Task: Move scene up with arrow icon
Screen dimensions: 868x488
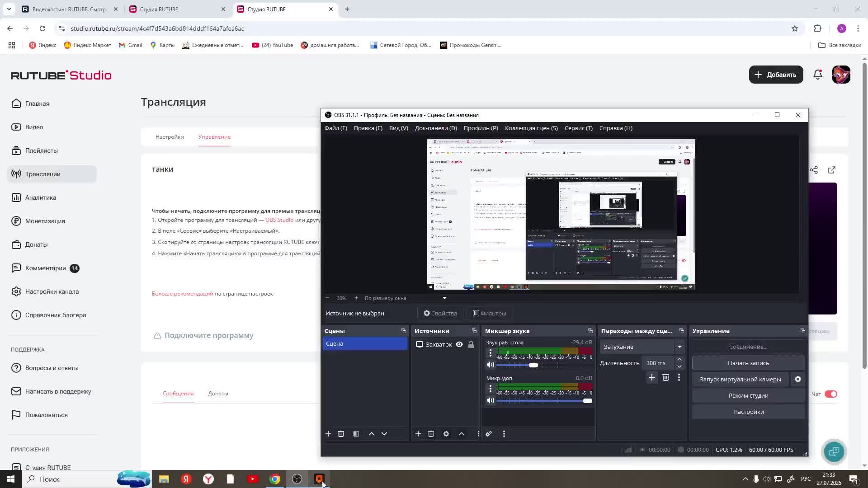Action: (x=372, y=434)
